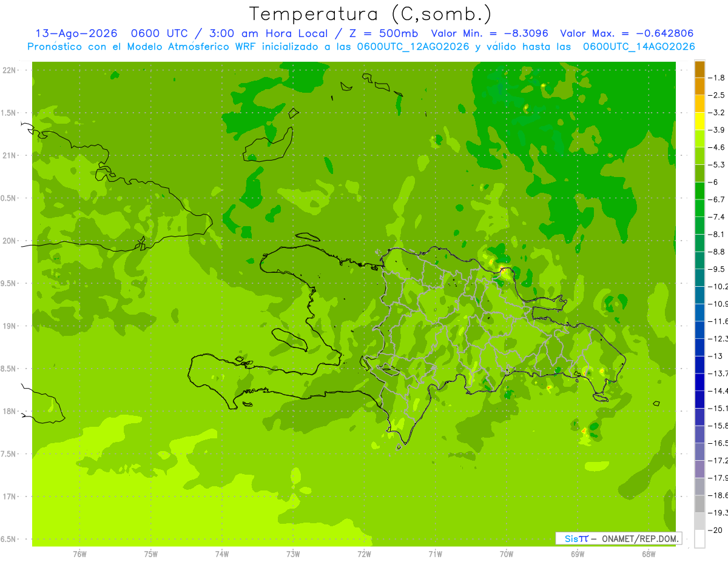Click the "17N" latitude axis label
728x562 pixels.
pos(9,497)
